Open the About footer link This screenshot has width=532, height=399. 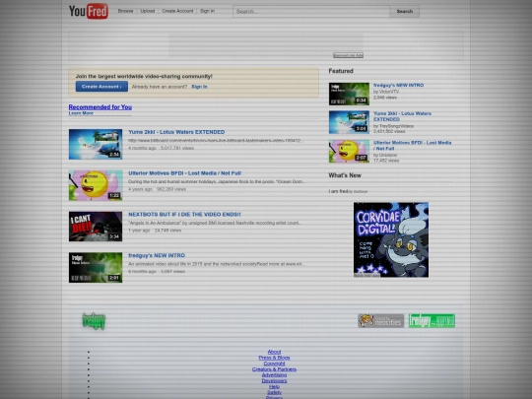pyautogui.click(x=274, y=352)
